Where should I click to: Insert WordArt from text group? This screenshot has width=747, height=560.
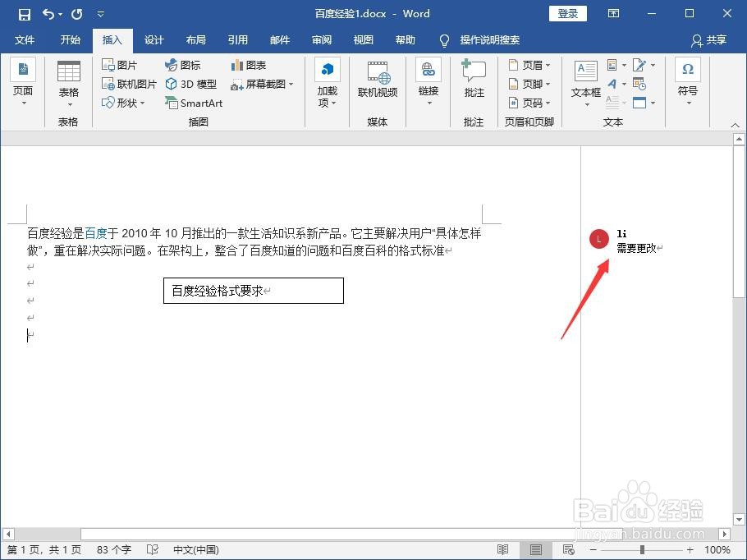pos(612,84)
